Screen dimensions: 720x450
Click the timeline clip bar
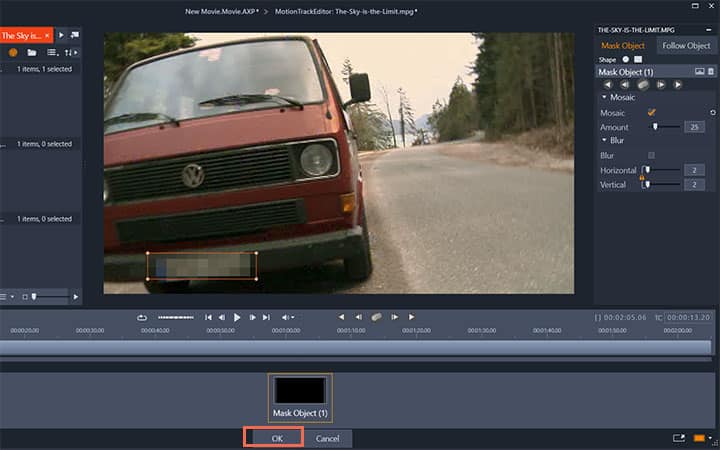355,347
